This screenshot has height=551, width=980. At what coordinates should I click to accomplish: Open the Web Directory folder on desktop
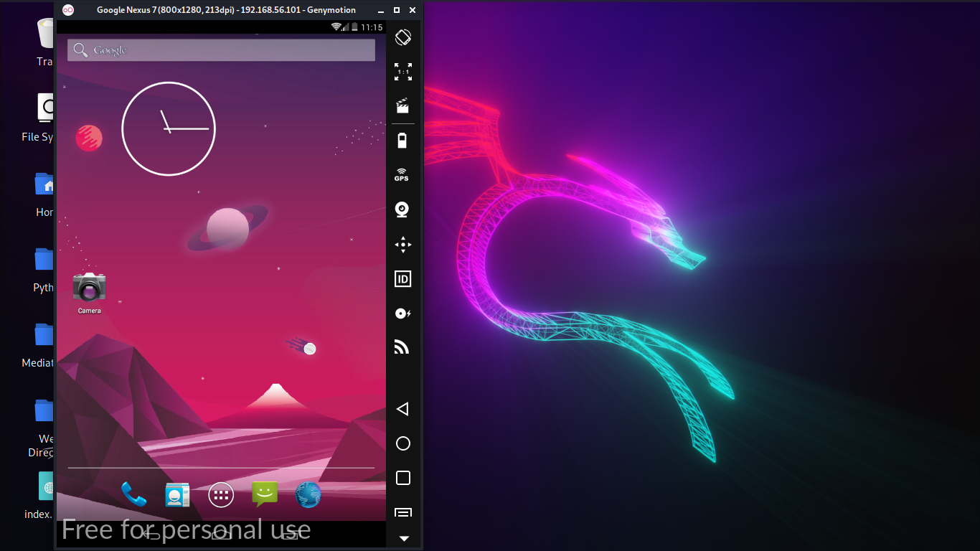pos(42,428)
